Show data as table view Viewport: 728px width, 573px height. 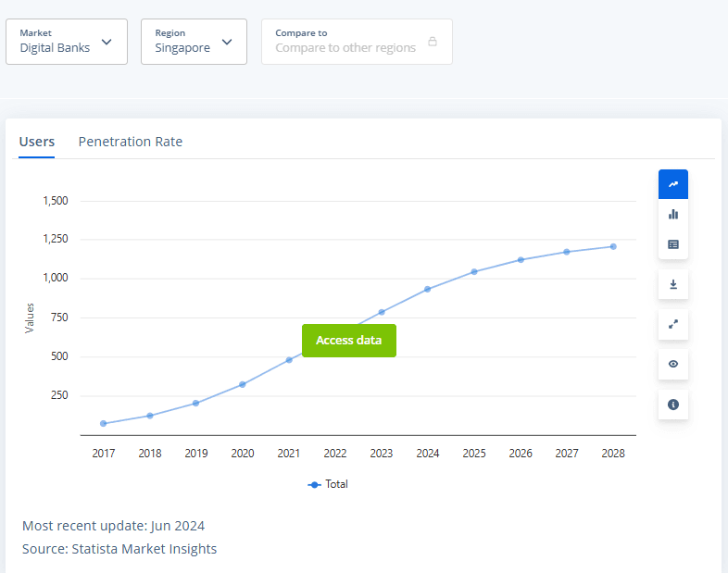click(672, 244)
